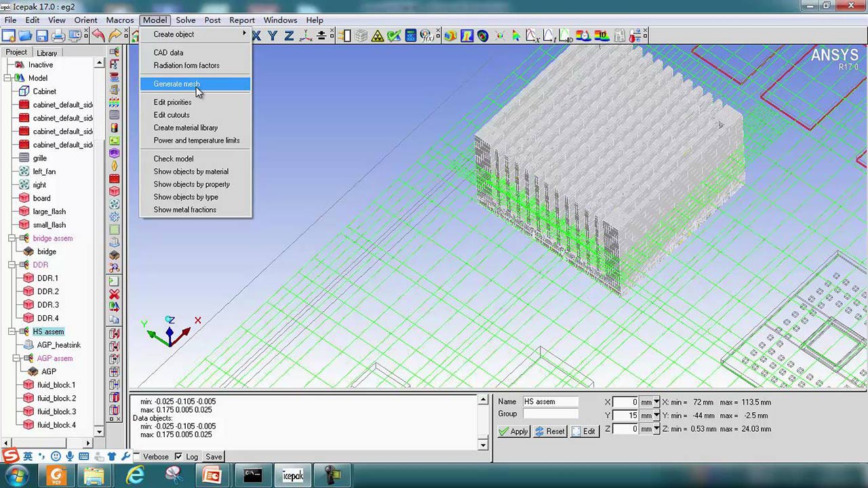Click the Name input field

point(550,402)
